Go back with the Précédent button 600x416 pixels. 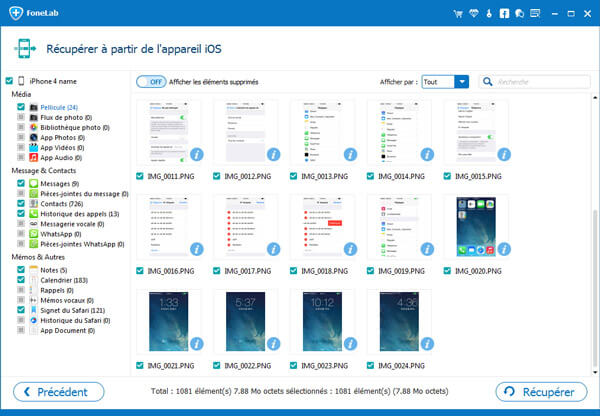coord(57,392)
